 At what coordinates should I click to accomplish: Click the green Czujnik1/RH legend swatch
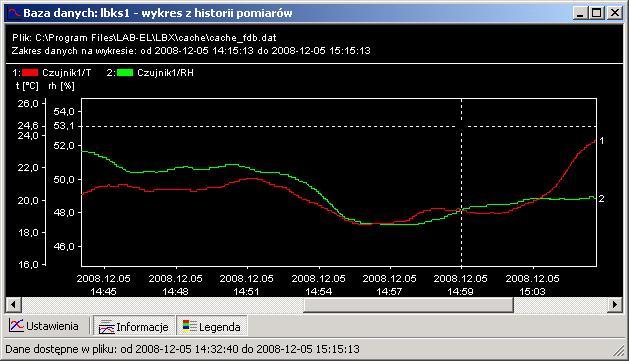[125, 73]
